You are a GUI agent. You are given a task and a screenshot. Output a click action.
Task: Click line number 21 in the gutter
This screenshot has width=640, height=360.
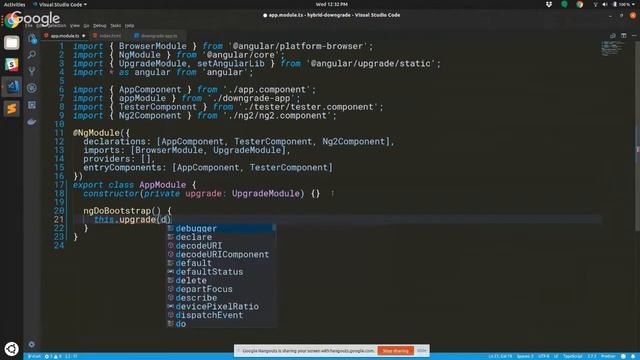pyautogui.click(x=59, y=220)
